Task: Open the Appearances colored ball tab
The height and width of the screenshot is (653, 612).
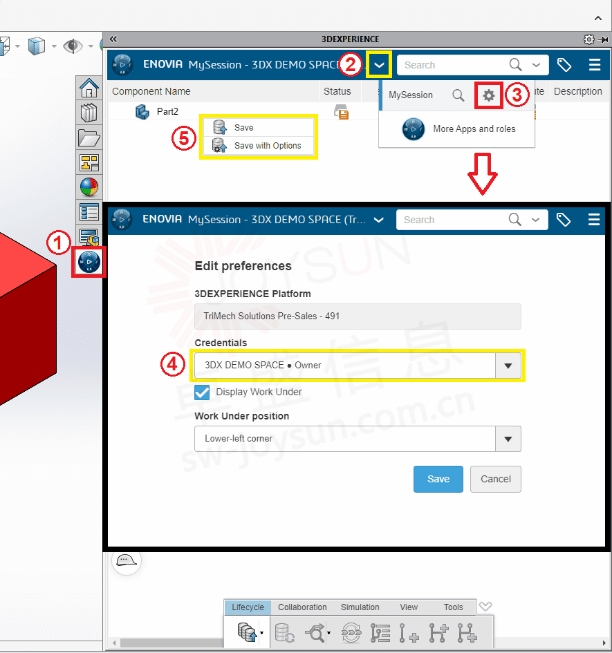Action: [89, 187]
